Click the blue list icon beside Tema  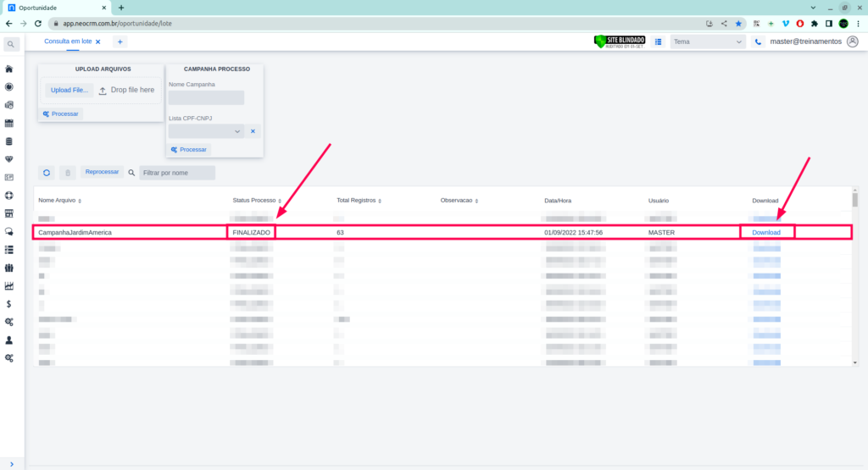click(x=658, y=41)
